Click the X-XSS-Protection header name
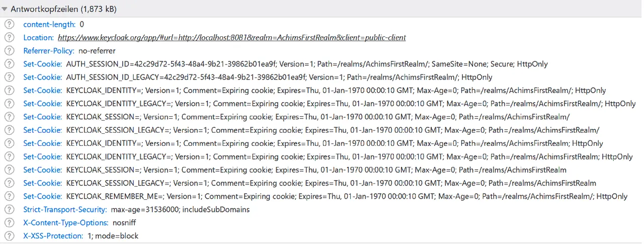The image size is (644, 244). (53, 236)
